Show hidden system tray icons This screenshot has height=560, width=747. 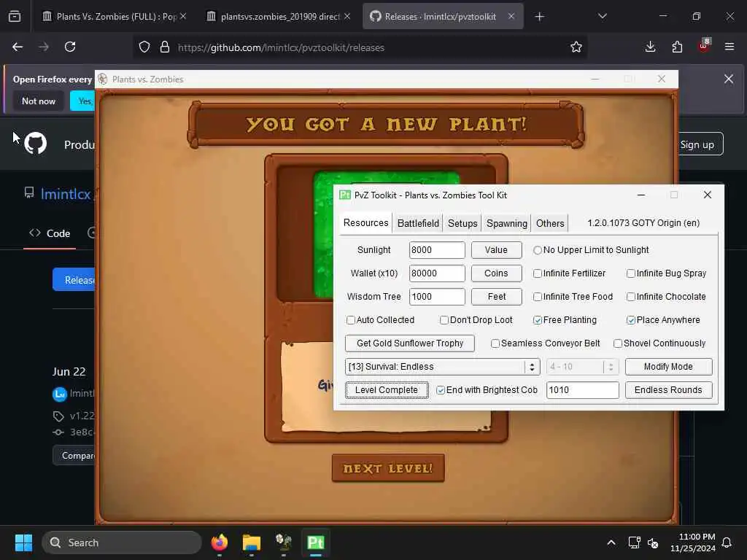pos(611,542)
